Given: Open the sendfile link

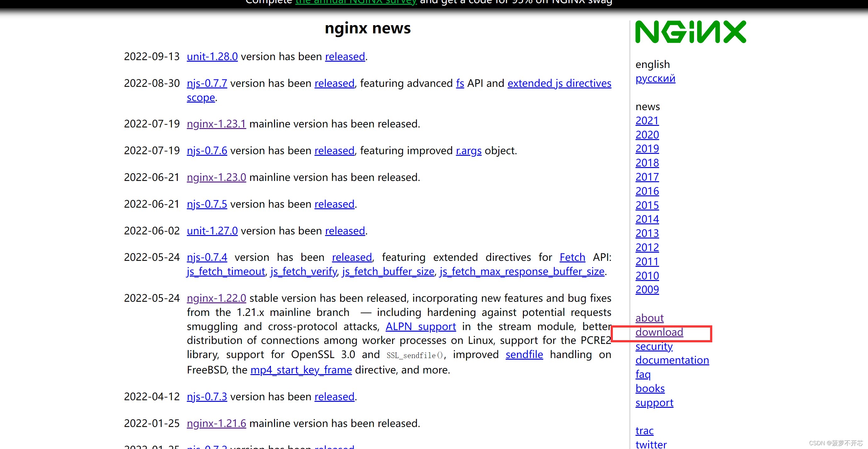Looking at the screenshot, I should tap(524, 355).
